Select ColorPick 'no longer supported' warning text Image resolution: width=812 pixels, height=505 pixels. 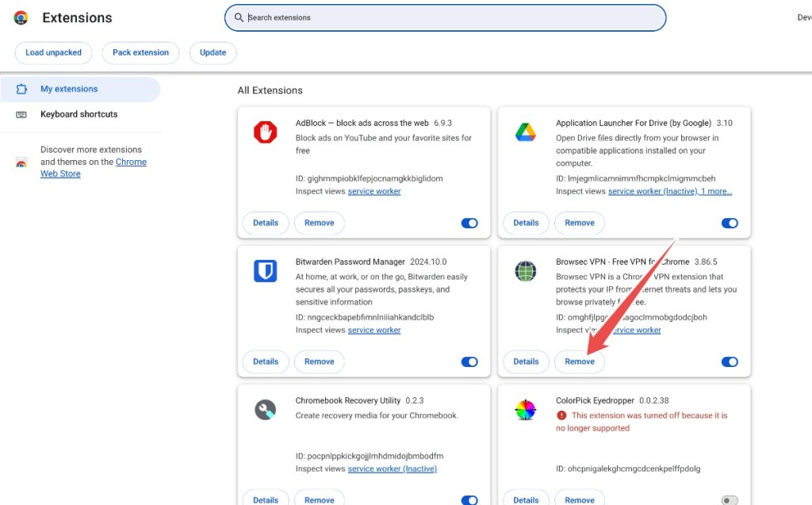(x=642, y=422)
